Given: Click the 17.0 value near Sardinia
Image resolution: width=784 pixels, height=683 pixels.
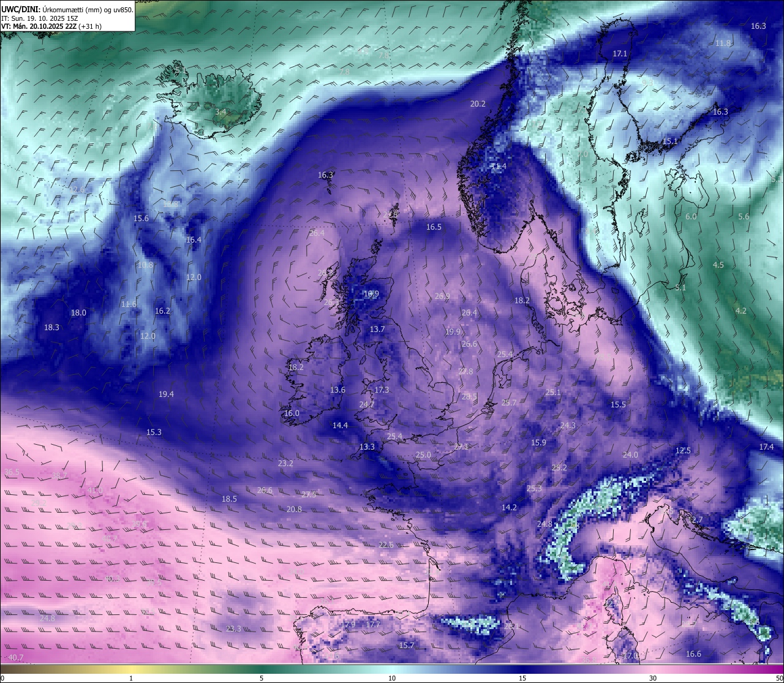Looking at the screenshot, I should tap(630, 655).
